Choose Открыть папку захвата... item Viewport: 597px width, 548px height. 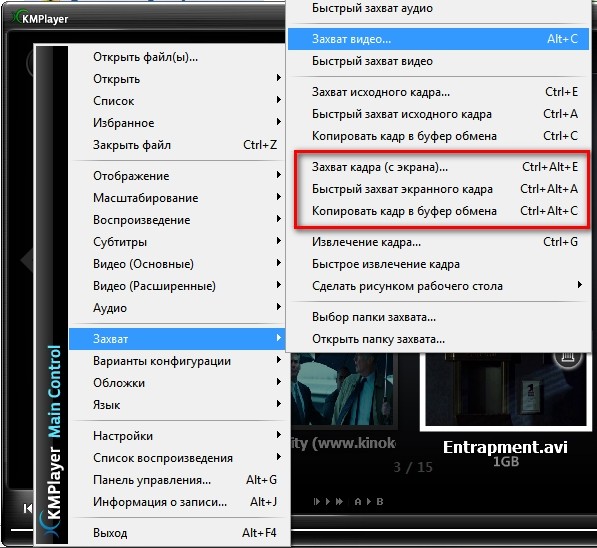pyautogui.click(x=438, y=339)
